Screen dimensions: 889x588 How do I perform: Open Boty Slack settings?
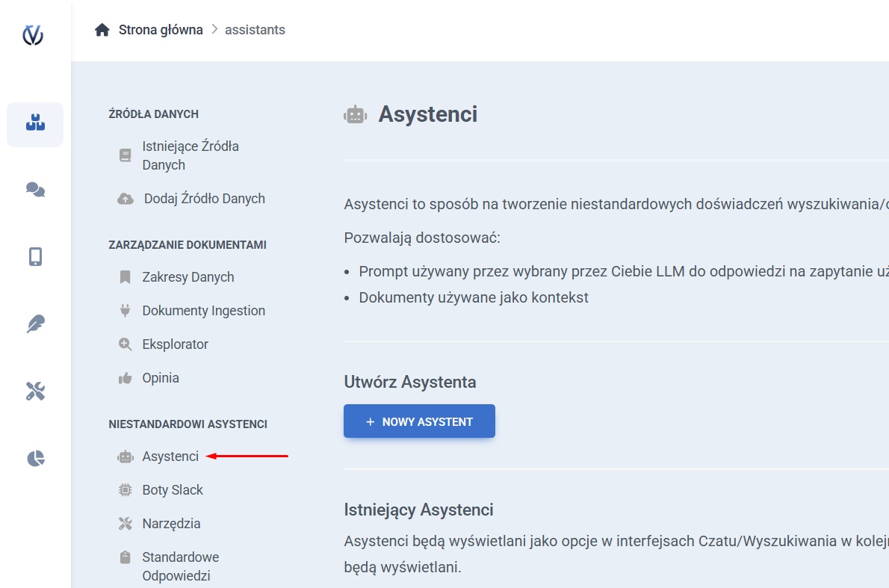(173, 490)
